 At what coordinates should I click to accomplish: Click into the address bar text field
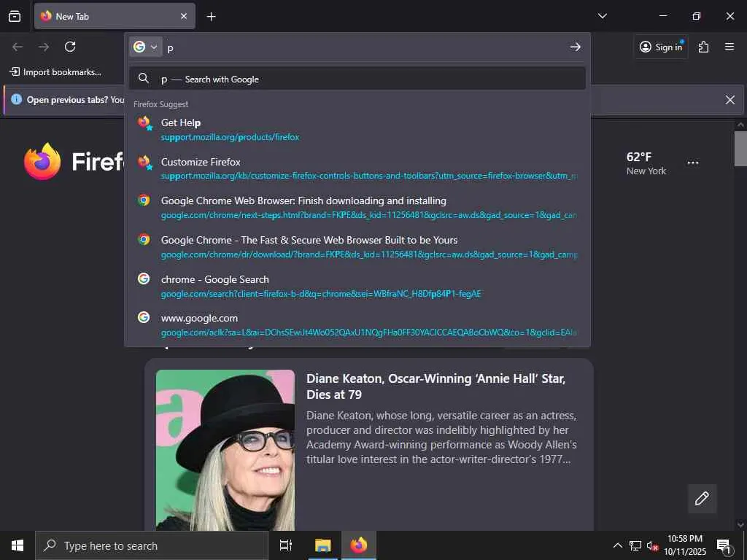(x=365, y=47)
